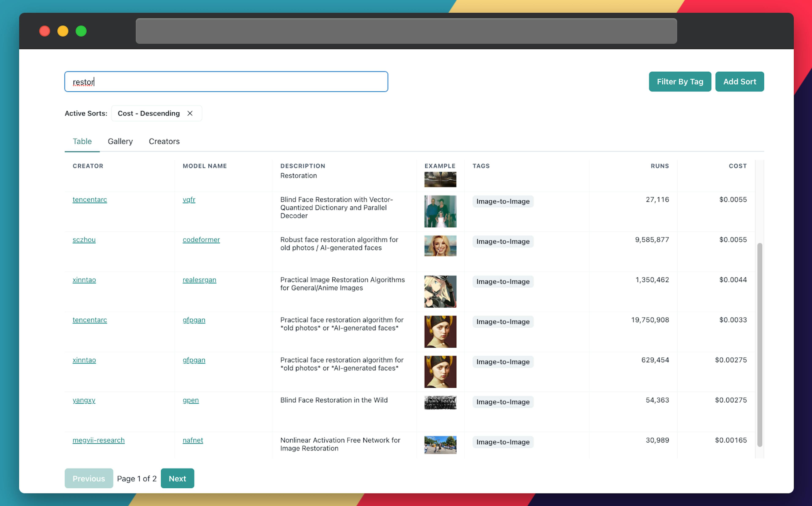Select cost value $0.0044
The height and width of the screenshot is (506, 812).
(733, 280)
